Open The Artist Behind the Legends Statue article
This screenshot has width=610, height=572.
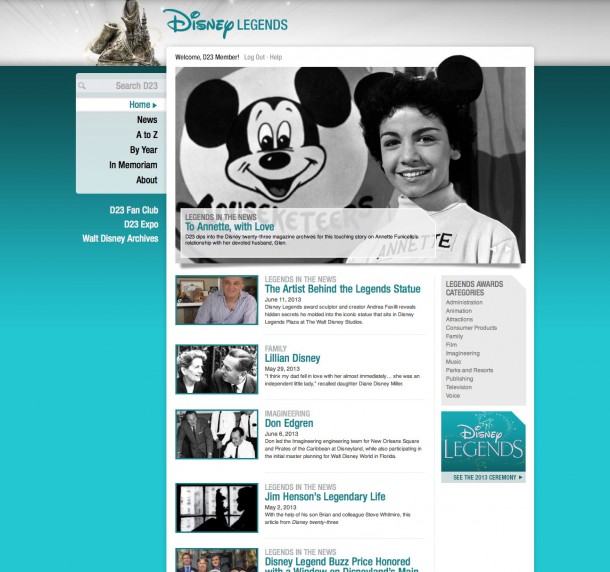pos(342,289)
